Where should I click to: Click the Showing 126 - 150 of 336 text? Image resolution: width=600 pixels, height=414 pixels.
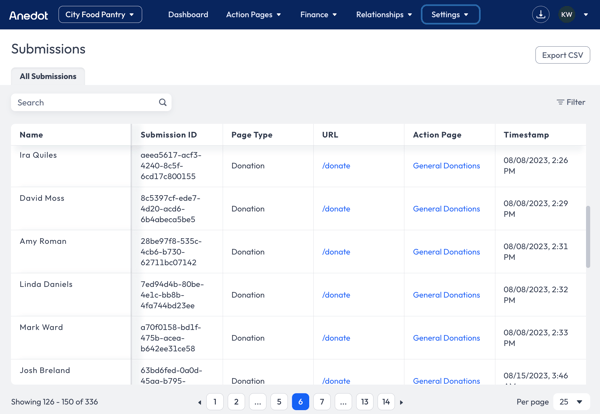[54, 402]
